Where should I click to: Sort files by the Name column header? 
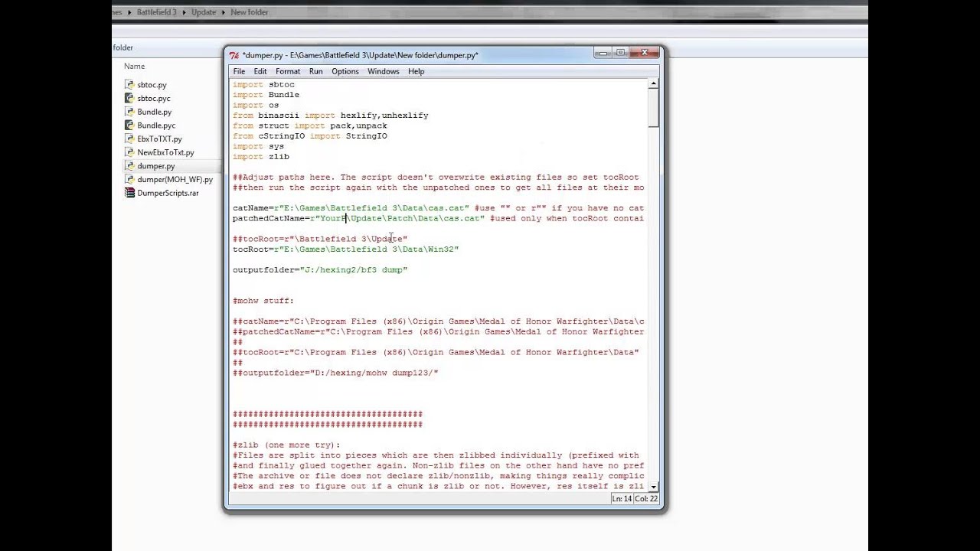coord(134,67)
